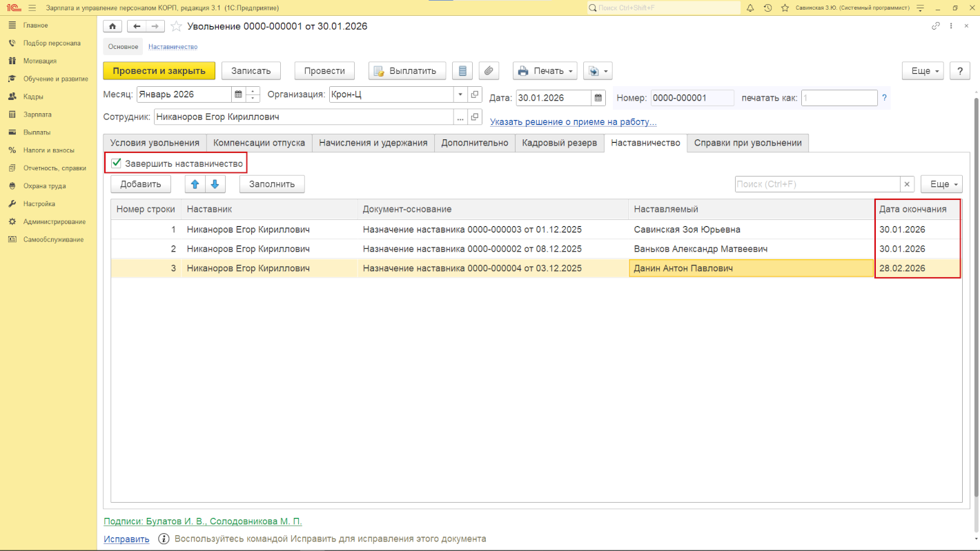
Task: Click the home page icon
Action: [x=112, y=26]
